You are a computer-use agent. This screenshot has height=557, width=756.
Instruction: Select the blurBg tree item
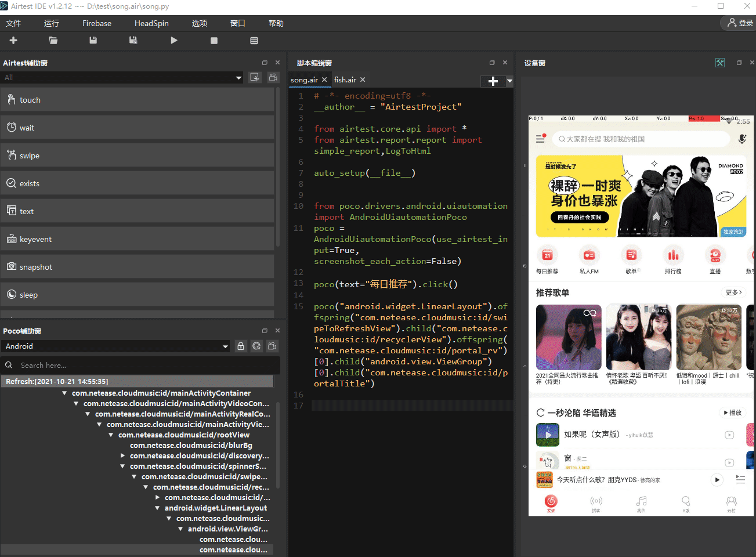[x=191, y=446]
